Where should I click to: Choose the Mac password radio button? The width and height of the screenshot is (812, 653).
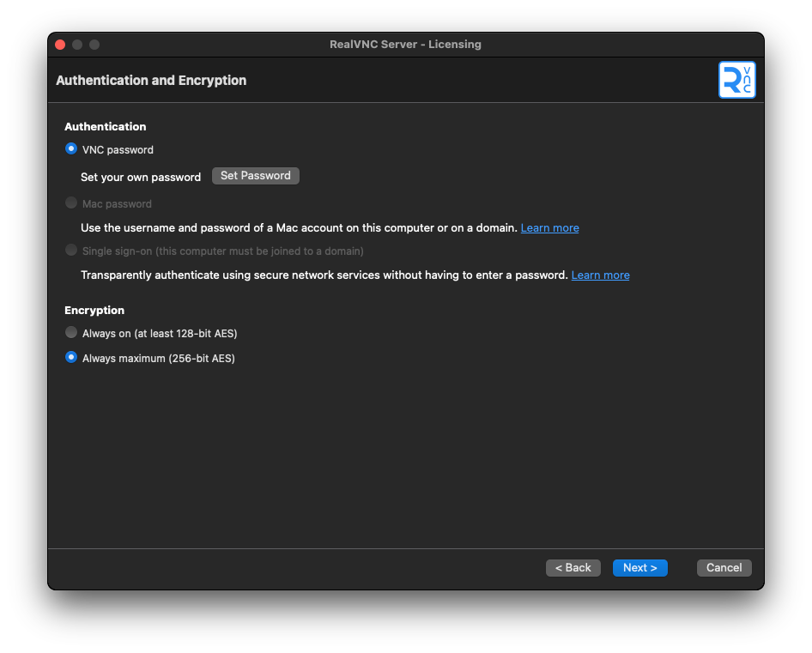tap(71, 203)
